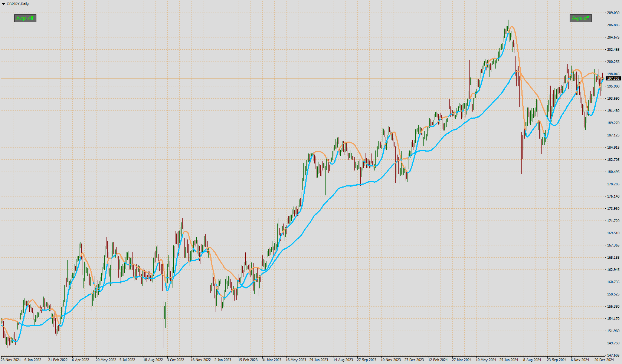Select the 6 Jan 2022 time axis label

point(33,360)
